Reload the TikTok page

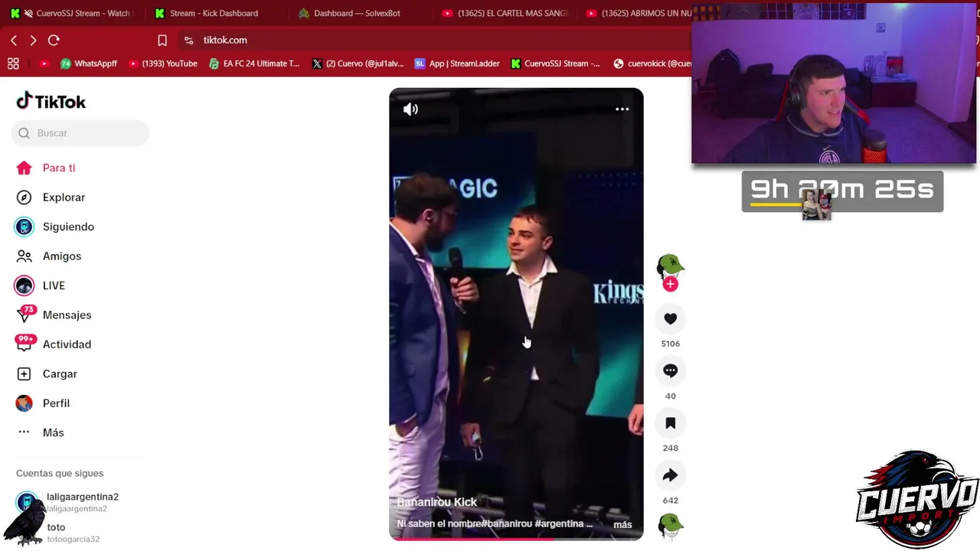pos(54,40)
